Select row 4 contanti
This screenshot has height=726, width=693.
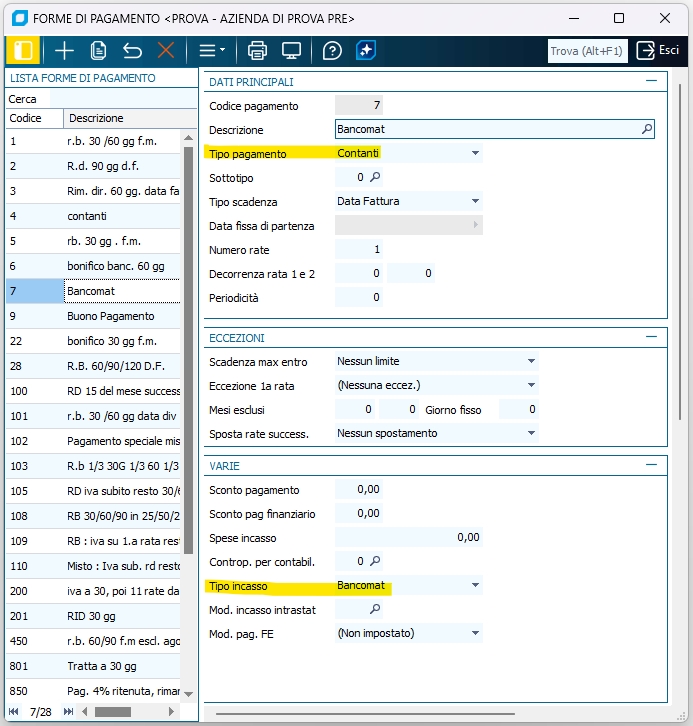pyautogui.click(x=93, y=216)
